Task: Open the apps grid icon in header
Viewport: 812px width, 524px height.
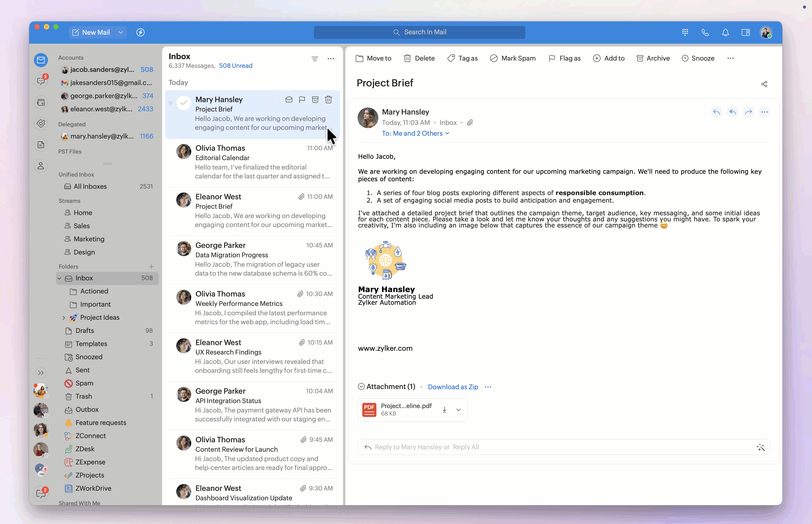Action: (685, 32)
